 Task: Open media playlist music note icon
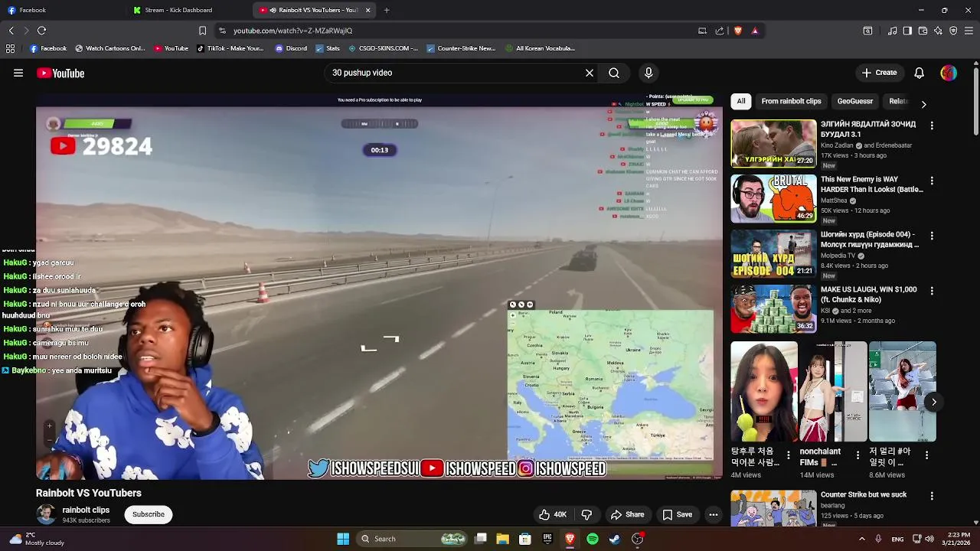(893, 31)
